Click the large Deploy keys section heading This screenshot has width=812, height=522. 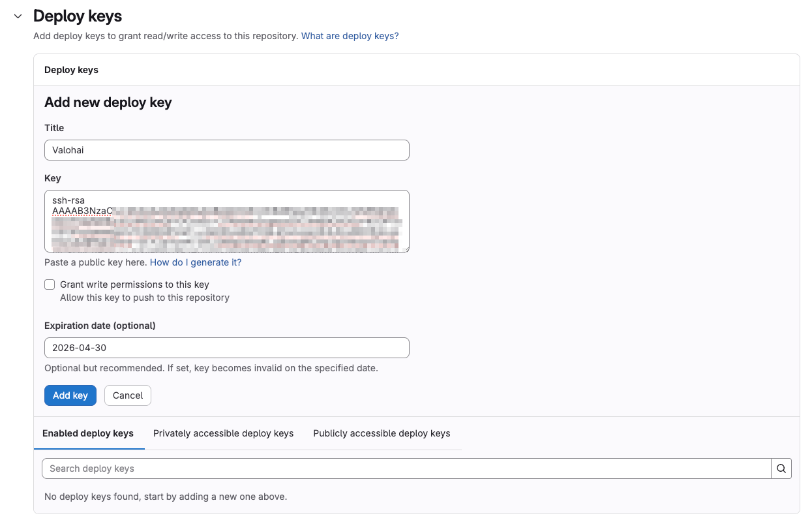(x=78, y=16)
